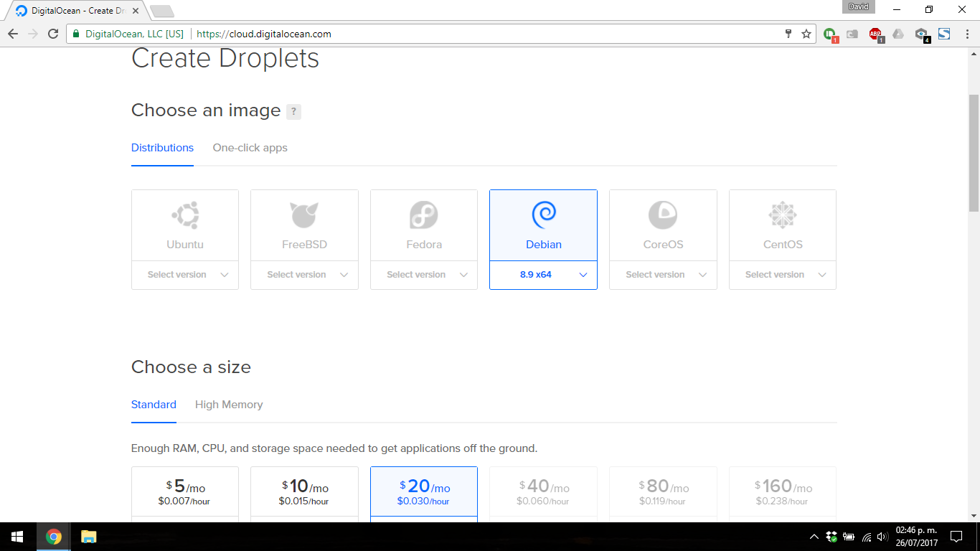This screenshot has height=551, width=980.
Task: Open the Debian 8.9 x64 version dropdown
Action: (x=543, y=275)
